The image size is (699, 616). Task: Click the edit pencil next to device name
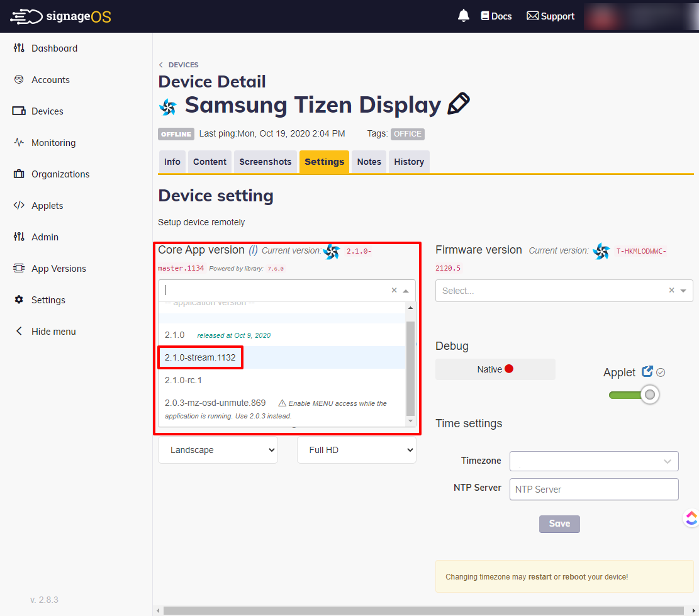(459, 104)
